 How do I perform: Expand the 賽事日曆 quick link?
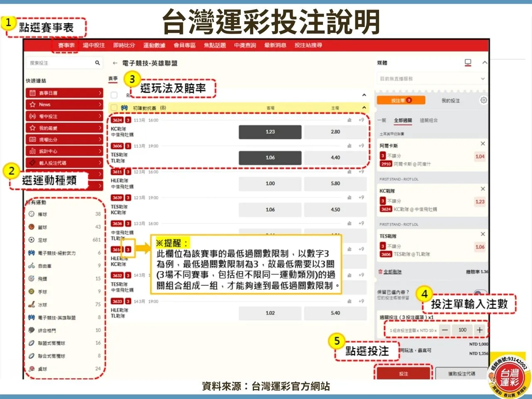coord(64,93)
